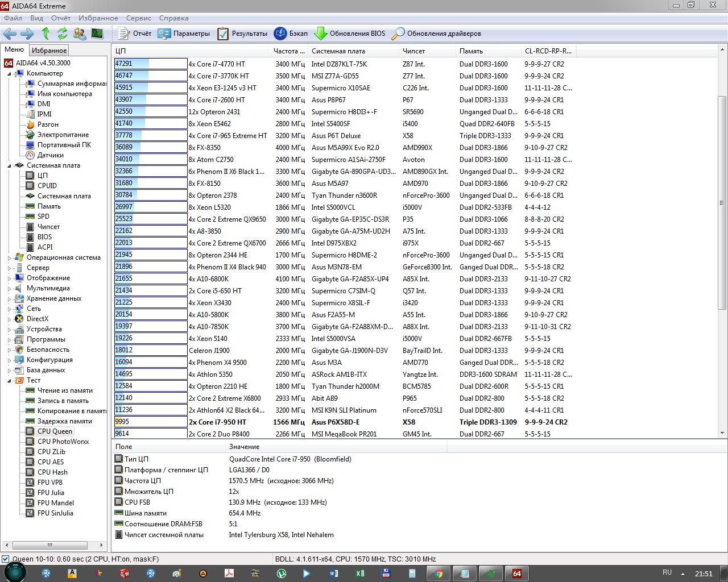Select the Celeron J1900 result row
Screen dimensions: 728x582
(x=345, y=351)
